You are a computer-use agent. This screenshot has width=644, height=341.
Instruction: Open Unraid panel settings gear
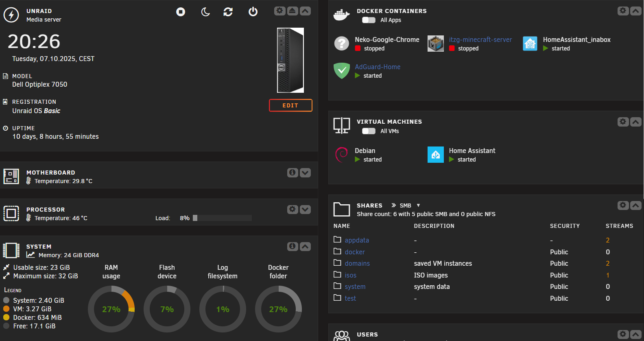coord(280,11)
